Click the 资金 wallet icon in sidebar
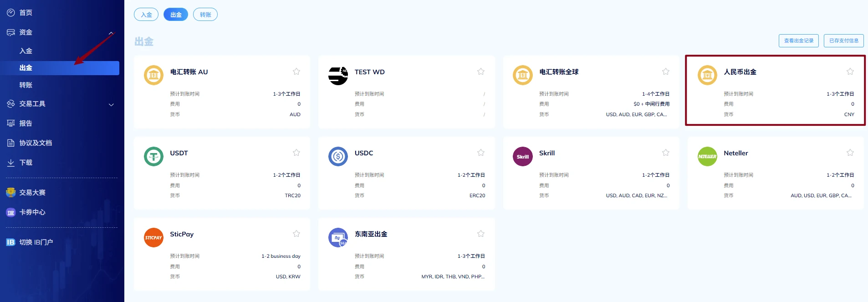 point(11,32)
